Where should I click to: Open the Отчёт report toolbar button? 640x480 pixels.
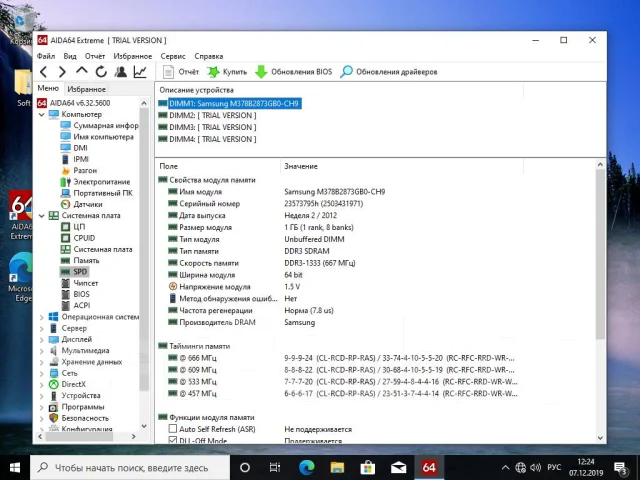point(180,72)
